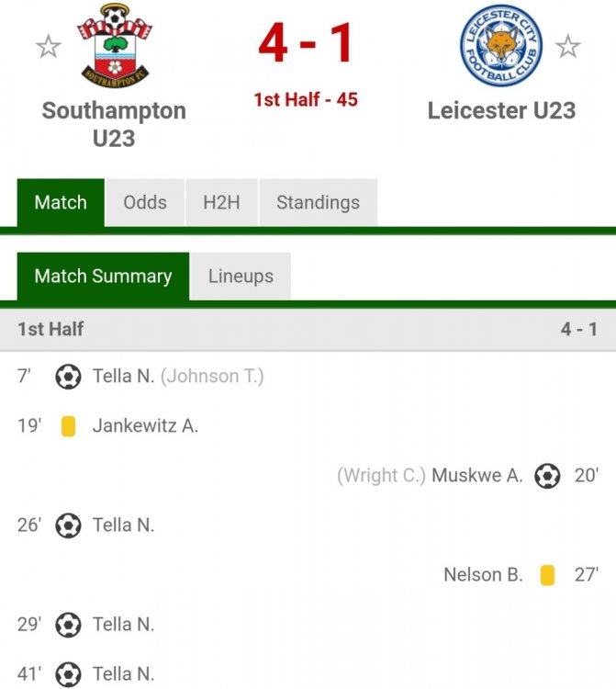
Task: Click goal ball icon at 7'
Action: 68,377
